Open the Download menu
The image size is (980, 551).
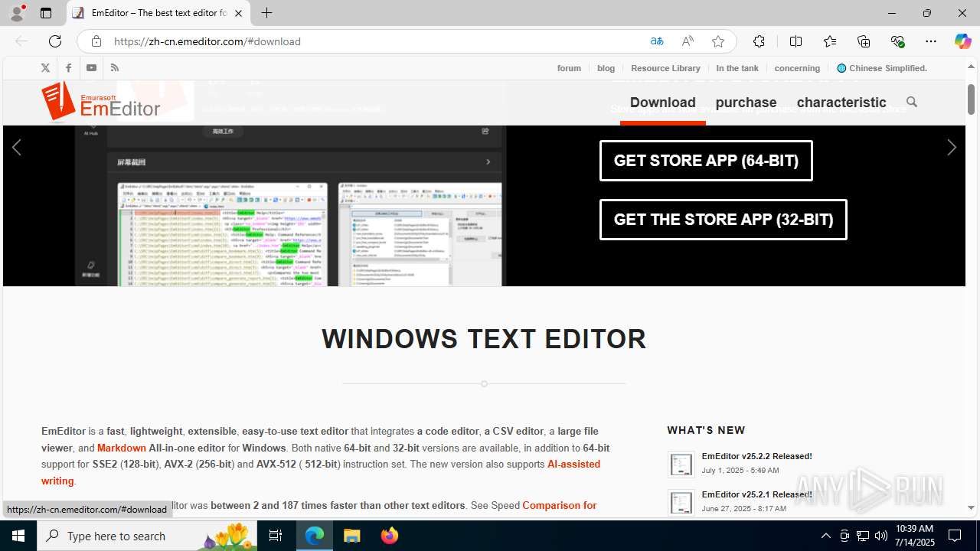663,103
